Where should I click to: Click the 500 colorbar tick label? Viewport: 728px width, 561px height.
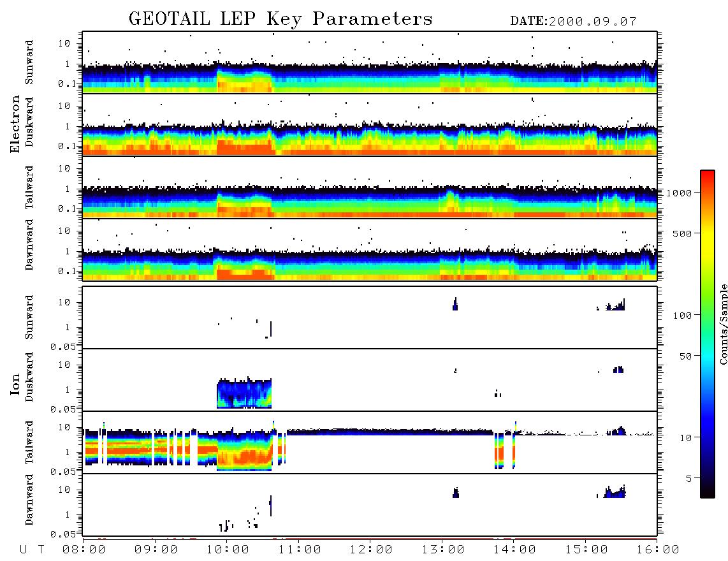click(682, 233)
